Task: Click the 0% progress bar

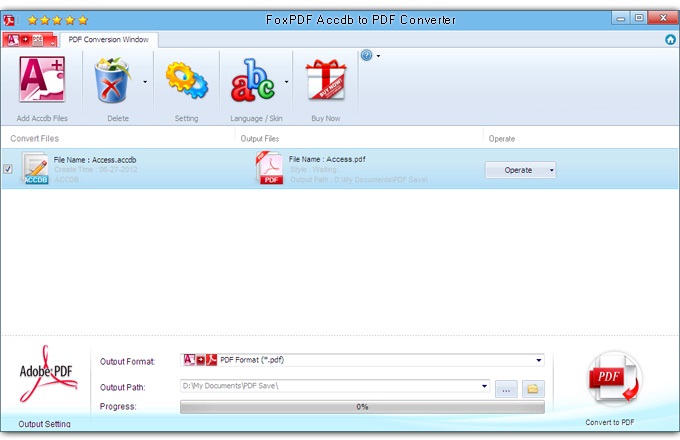Action: pos(362,407)
